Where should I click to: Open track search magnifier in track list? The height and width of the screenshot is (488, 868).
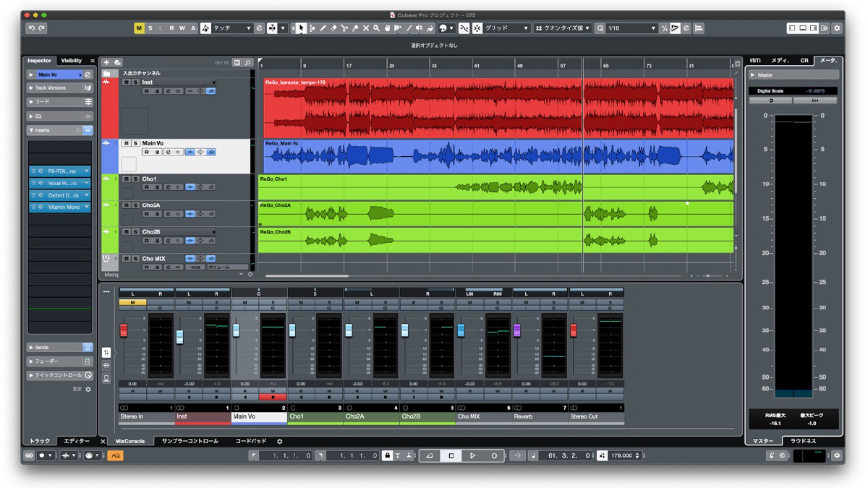pyautogui.click(x=247, y=63)
